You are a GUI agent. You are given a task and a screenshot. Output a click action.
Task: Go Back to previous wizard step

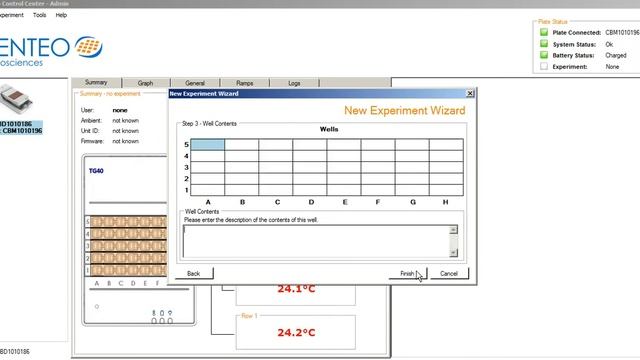[194, 273]
